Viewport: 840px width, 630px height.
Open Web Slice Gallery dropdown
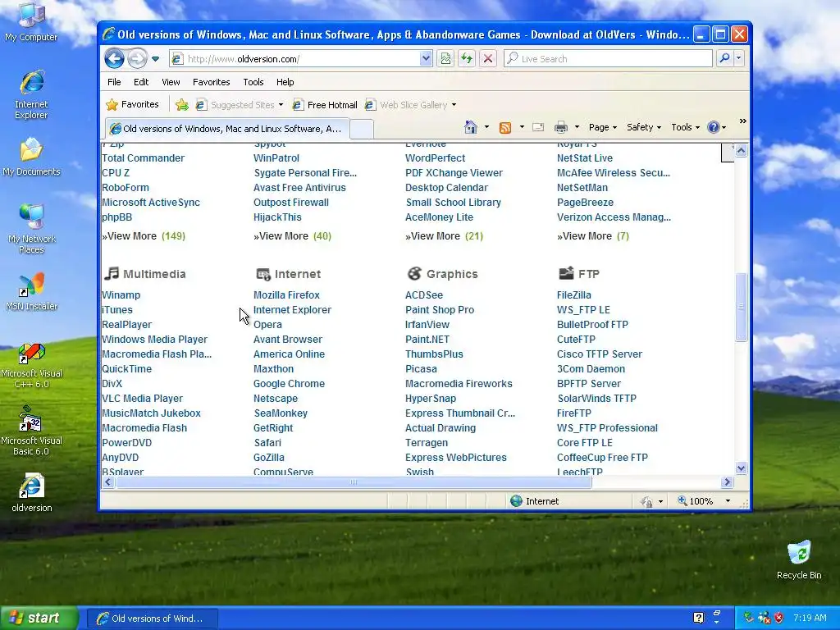[410, 105]
